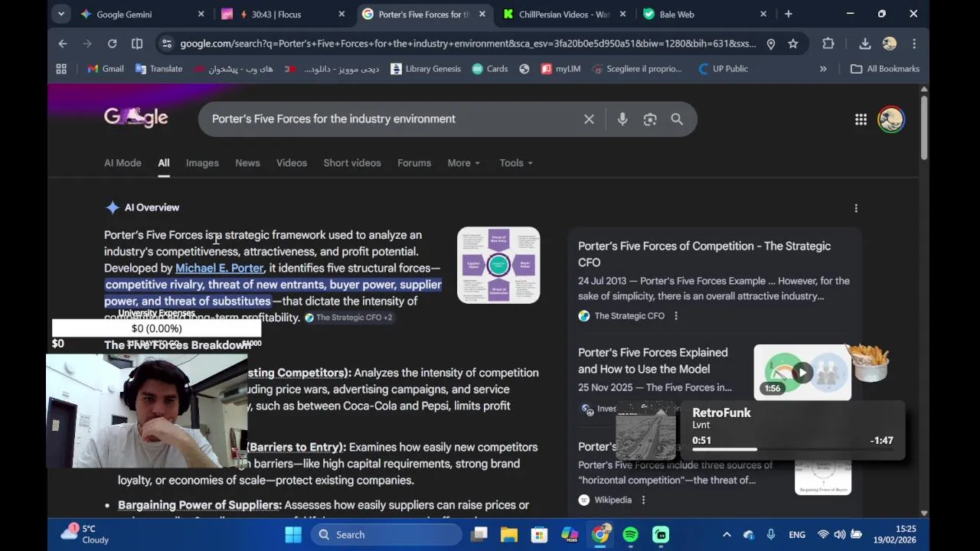Open AI Overview three-dot options
The height and width of the screenshot is (551, 980).
pyautogui.click(x=856, y=208)
